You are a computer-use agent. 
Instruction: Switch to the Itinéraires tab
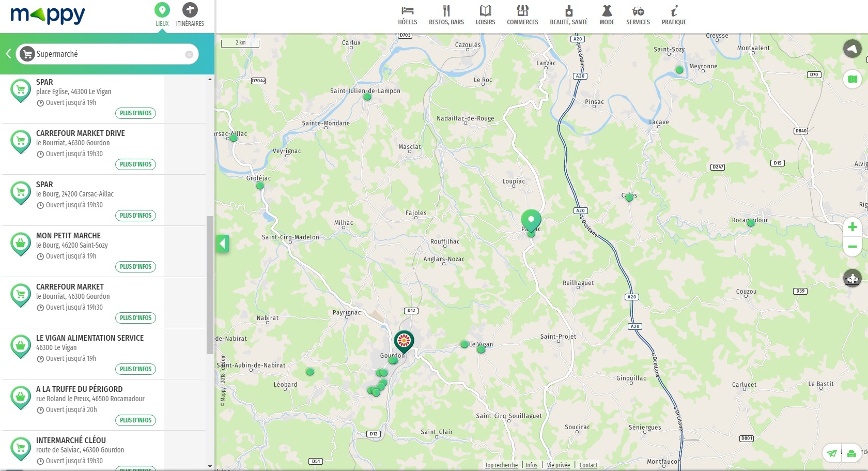[x=190, y=14]
